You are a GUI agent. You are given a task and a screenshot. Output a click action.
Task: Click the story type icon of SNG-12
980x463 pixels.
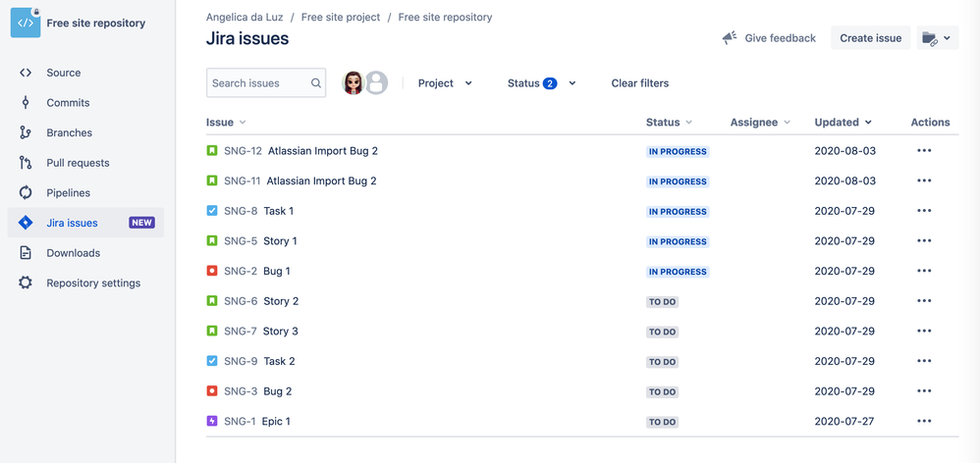pyautogui.click(x=212, y=150)
